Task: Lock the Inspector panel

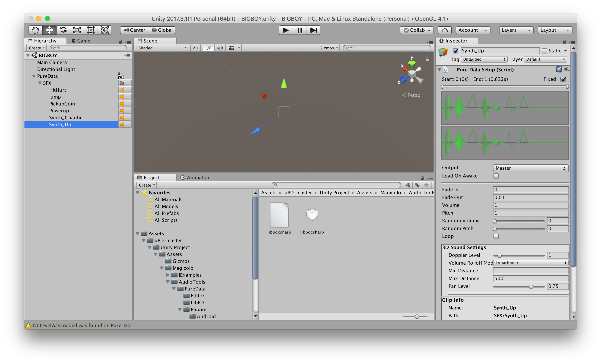Action: (x=564, y=42)
